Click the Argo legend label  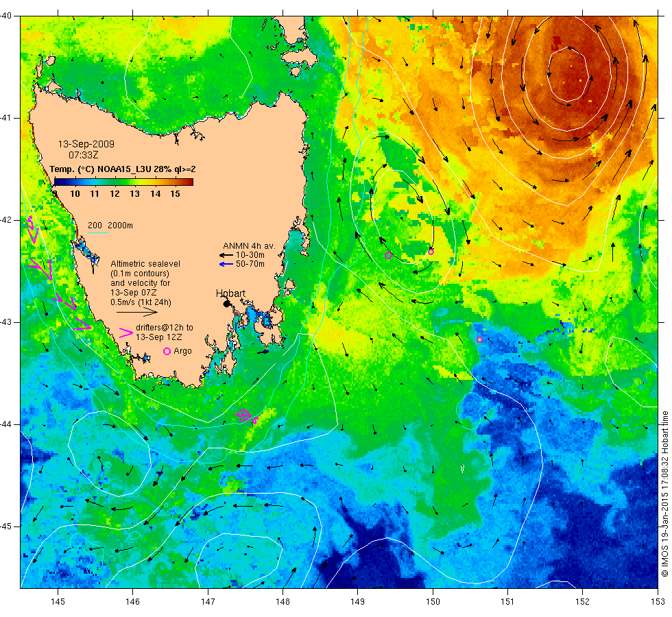[182, 351]
